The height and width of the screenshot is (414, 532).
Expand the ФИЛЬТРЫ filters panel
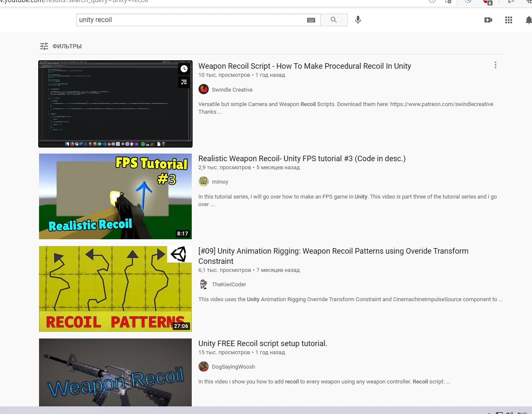61,46
